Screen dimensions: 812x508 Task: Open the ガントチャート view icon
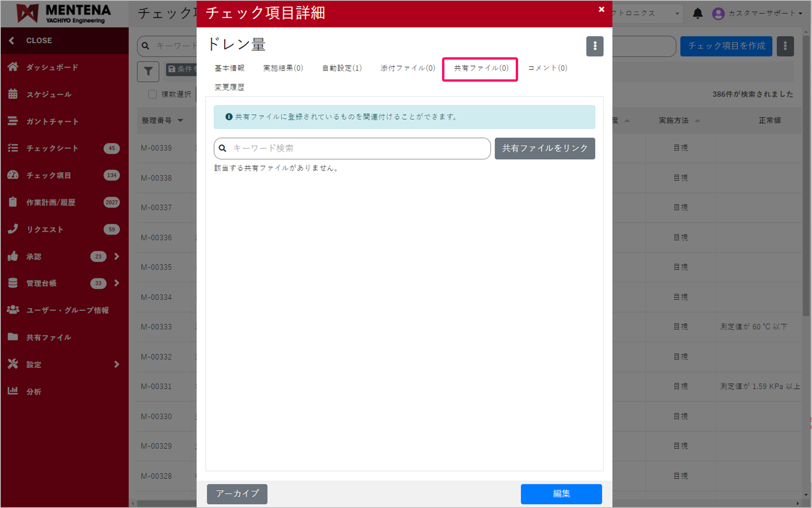pos(13,121)
